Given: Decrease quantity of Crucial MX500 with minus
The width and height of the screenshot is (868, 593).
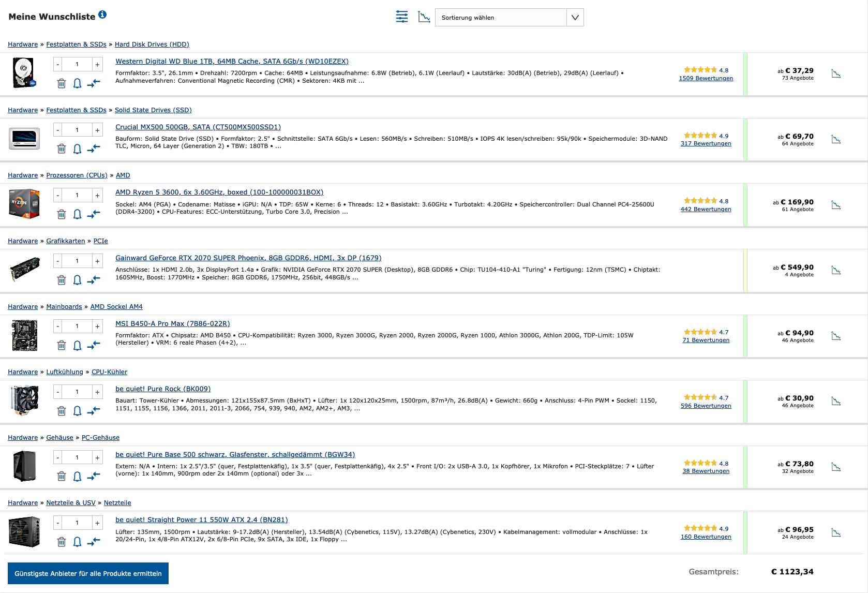Looking at the screenshot, I should [58, 130].
